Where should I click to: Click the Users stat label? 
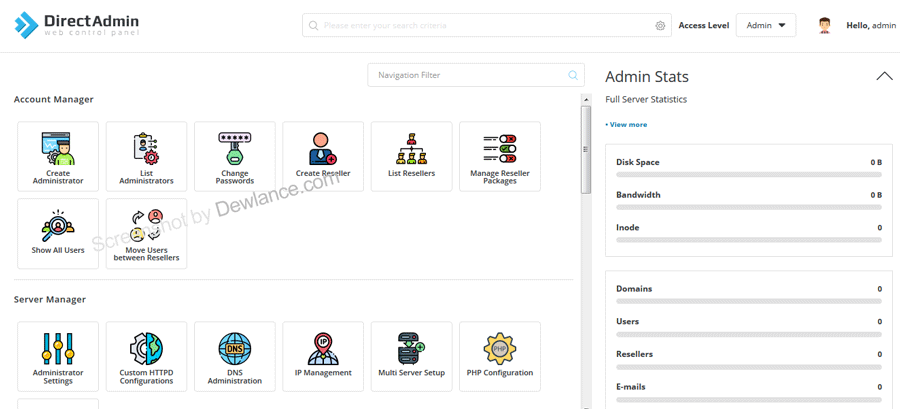627,322
